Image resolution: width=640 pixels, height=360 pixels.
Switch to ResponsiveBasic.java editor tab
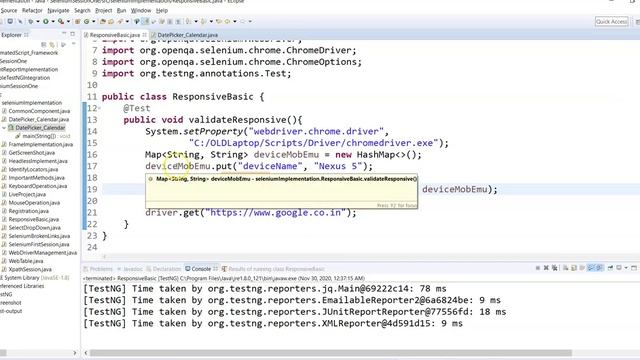coord(115,35)
